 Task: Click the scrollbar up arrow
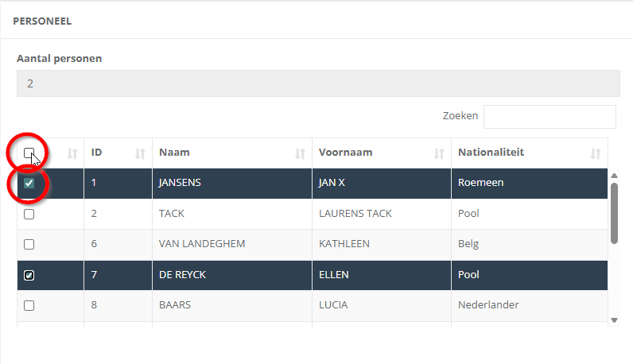pos(615,176)
